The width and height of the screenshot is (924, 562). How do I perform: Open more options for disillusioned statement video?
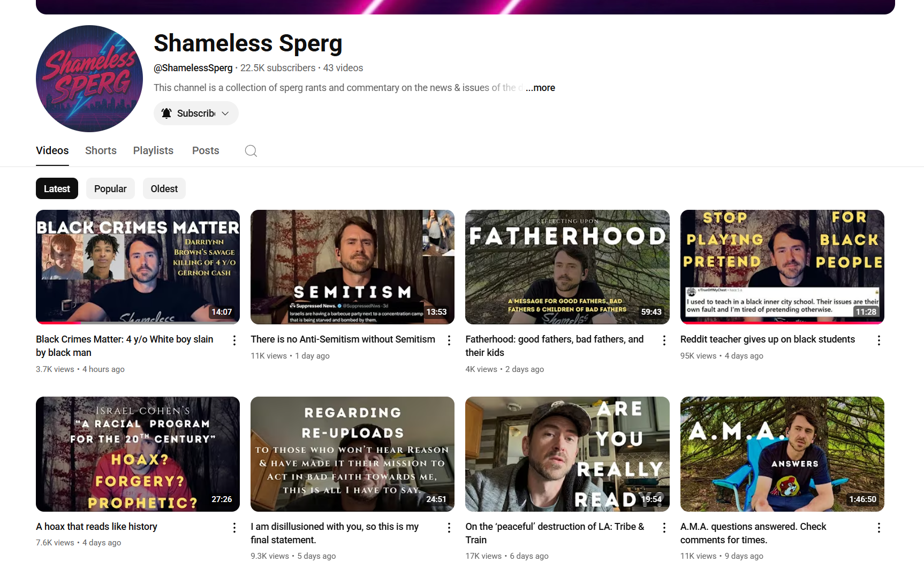(449, 528)
